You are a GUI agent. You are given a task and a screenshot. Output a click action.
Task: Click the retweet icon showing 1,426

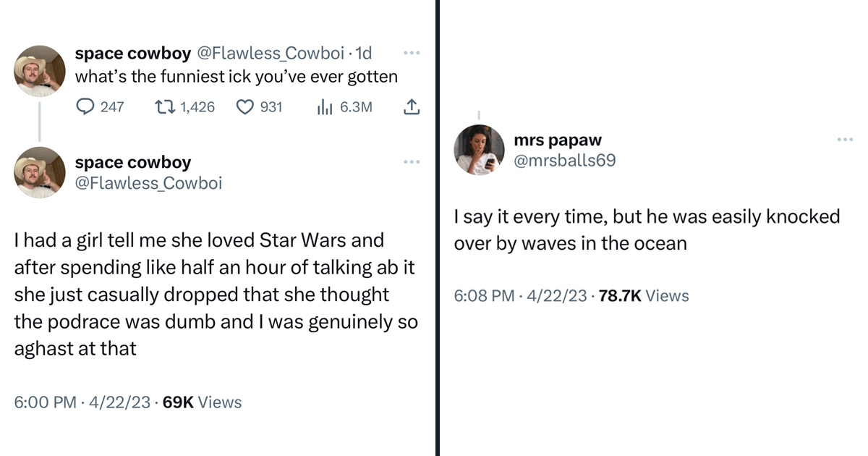[x=166, y=106]
